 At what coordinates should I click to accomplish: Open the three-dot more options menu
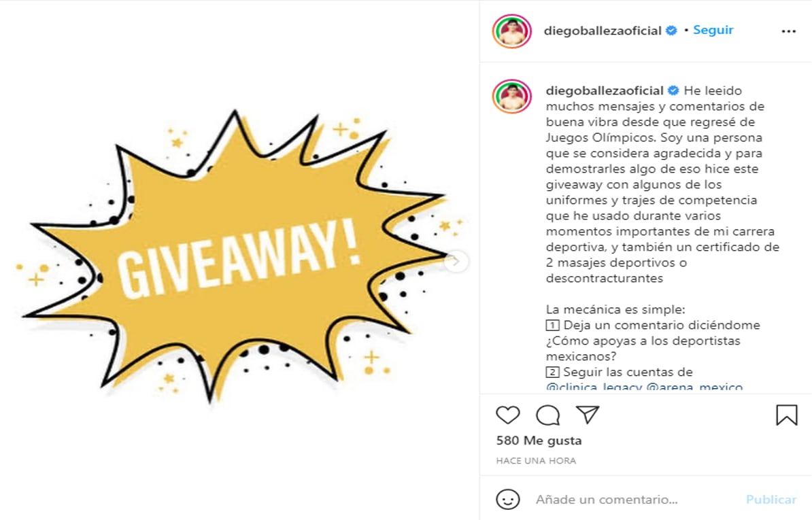tap(788, 31)
